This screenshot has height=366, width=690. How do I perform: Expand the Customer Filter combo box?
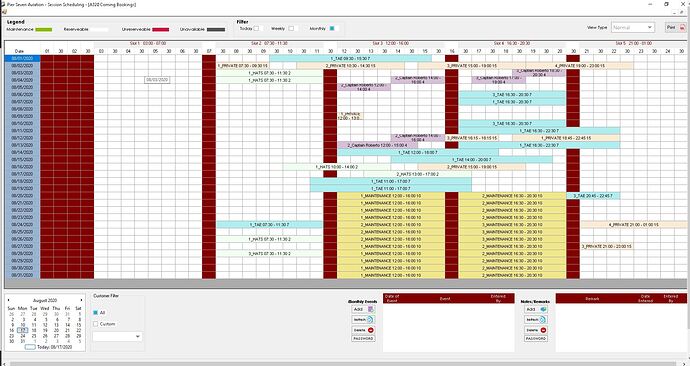117,337
